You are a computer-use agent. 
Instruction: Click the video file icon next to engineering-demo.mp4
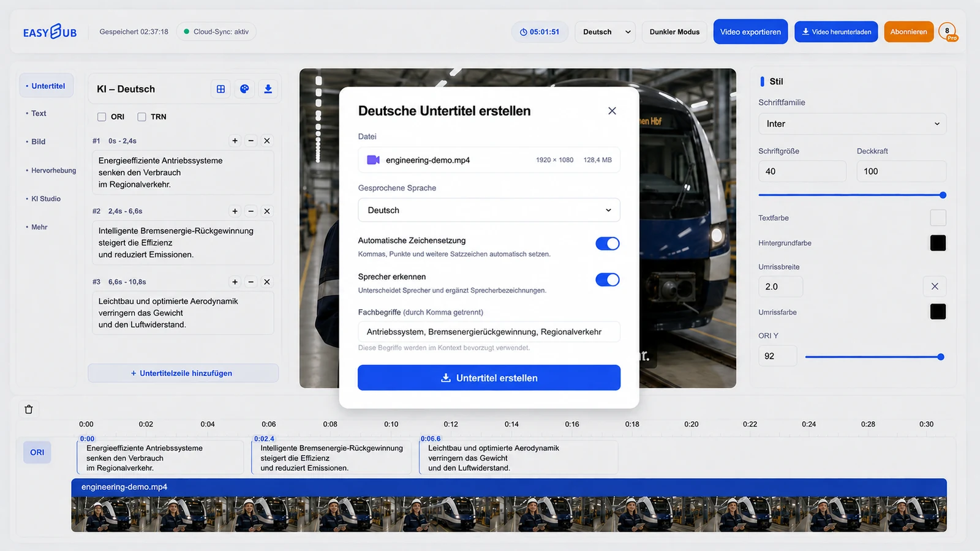tap(373, 160)
